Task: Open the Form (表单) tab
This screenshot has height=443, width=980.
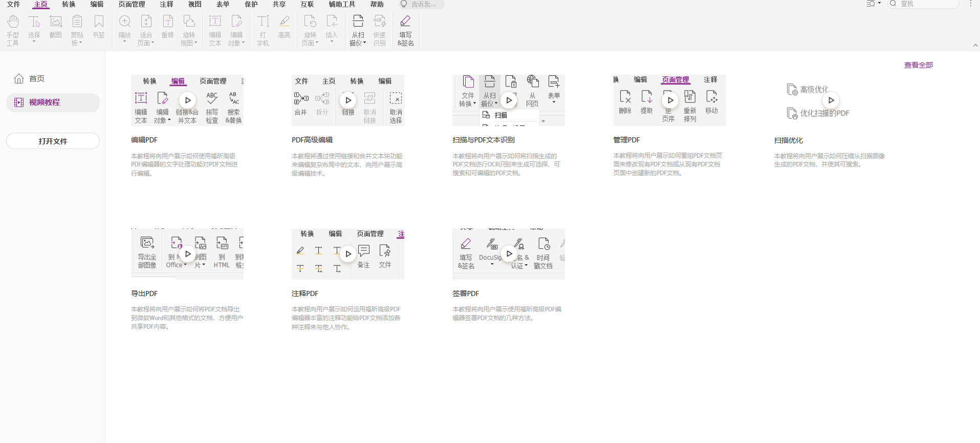Action: point(223,4)
